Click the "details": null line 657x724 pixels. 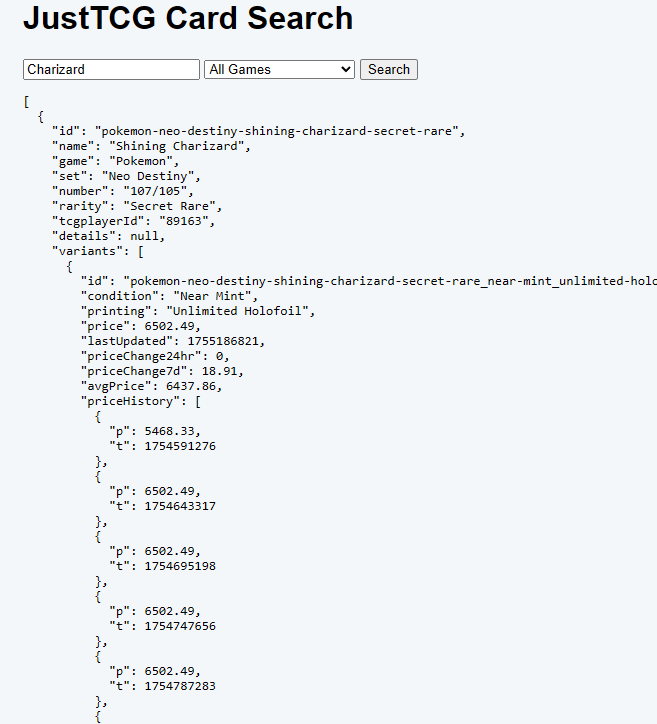pos(108,236)
